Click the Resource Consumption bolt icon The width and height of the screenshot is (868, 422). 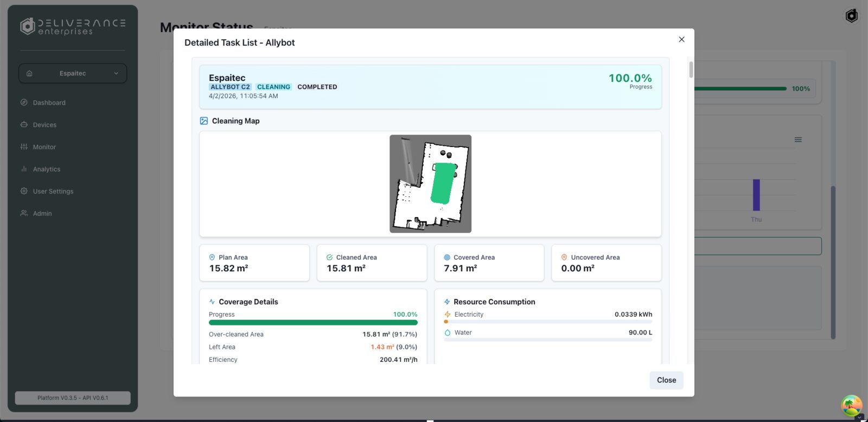447,302
